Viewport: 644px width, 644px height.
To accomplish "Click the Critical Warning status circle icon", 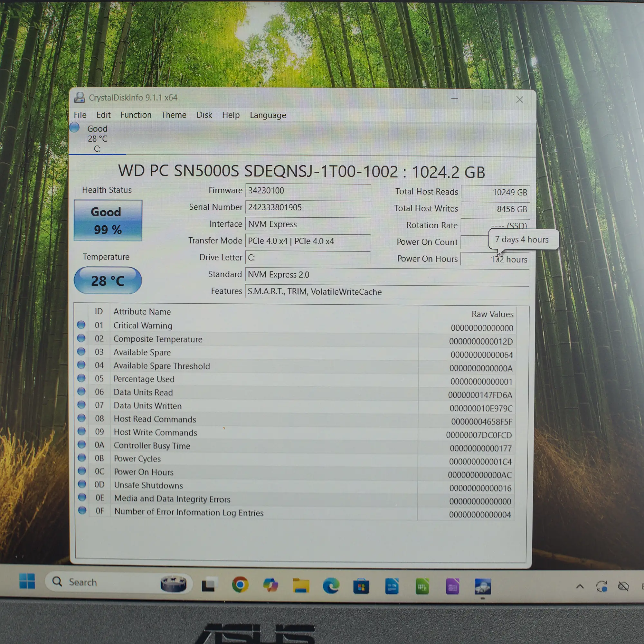I will coord(81,325).
